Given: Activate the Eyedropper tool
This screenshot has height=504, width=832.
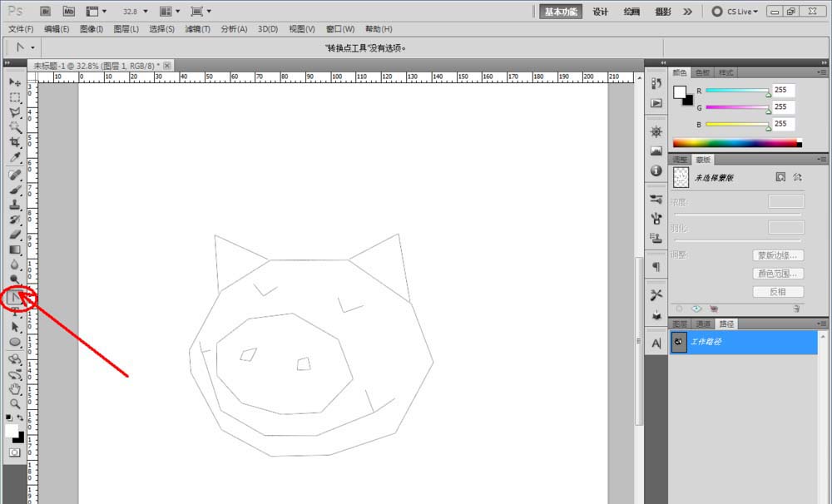Looking at the screenshot, I should coord(15,157).
